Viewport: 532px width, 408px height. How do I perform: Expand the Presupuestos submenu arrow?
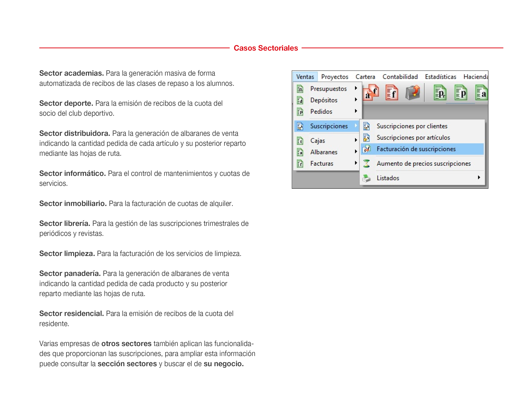356,88
